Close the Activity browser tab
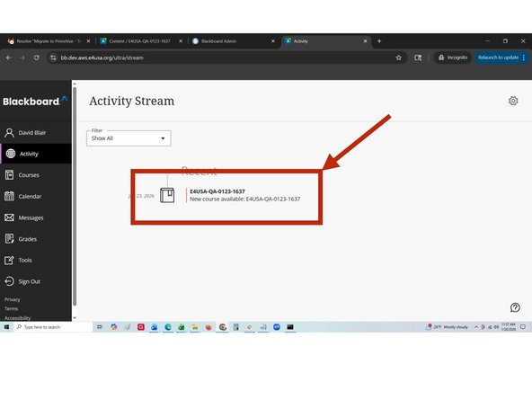This screenshot has height=399, width=532. pos(366,41)
